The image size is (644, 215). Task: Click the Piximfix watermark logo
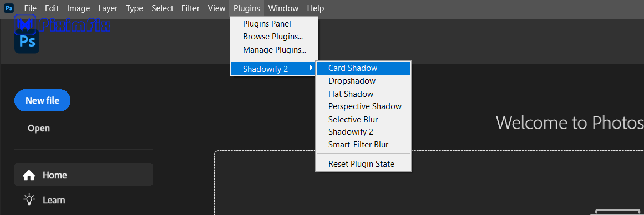[x=63, y=24]
